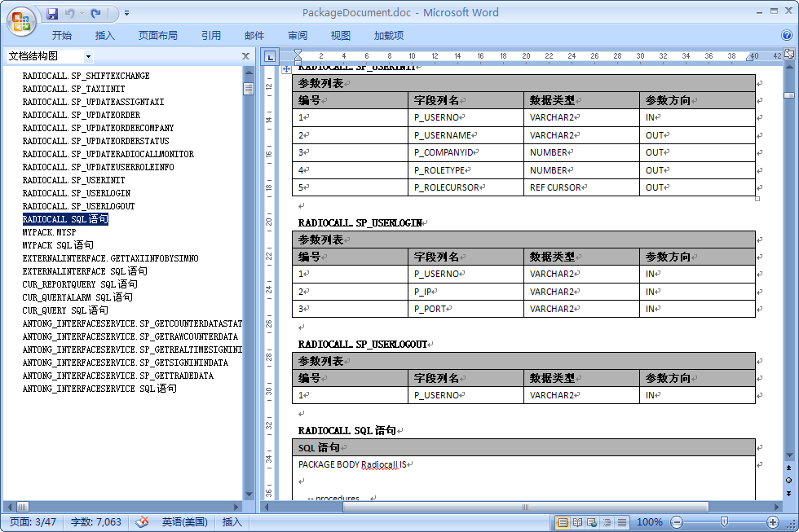Toggle the ruler display icon
Viewport: 799px width, 532px height.
click(789, 54)
